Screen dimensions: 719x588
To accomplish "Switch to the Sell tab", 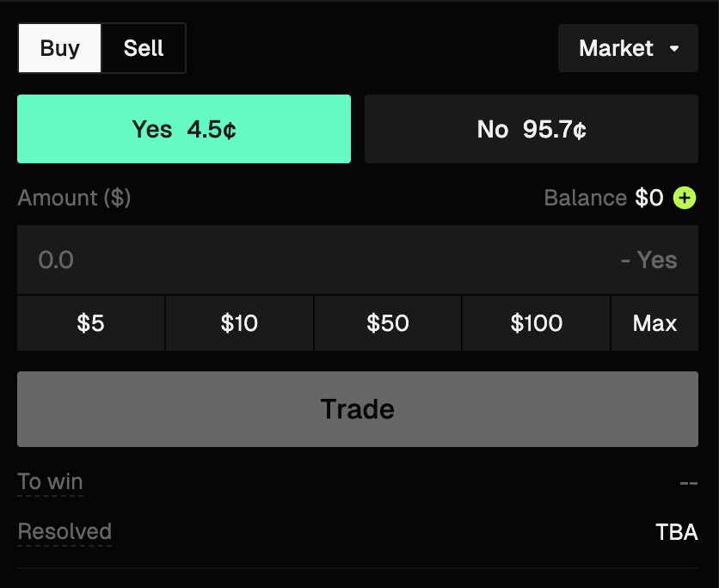I will (144, 48).
